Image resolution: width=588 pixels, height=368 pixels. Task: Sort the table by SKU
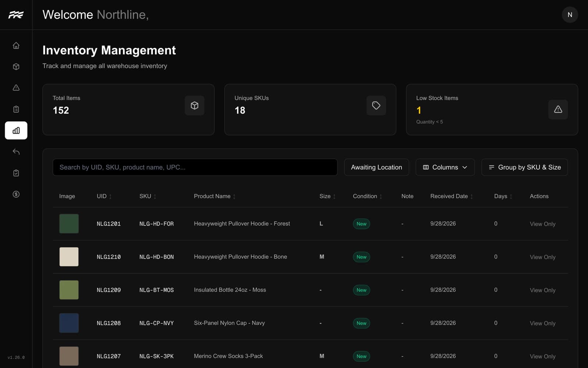(148, 196)
